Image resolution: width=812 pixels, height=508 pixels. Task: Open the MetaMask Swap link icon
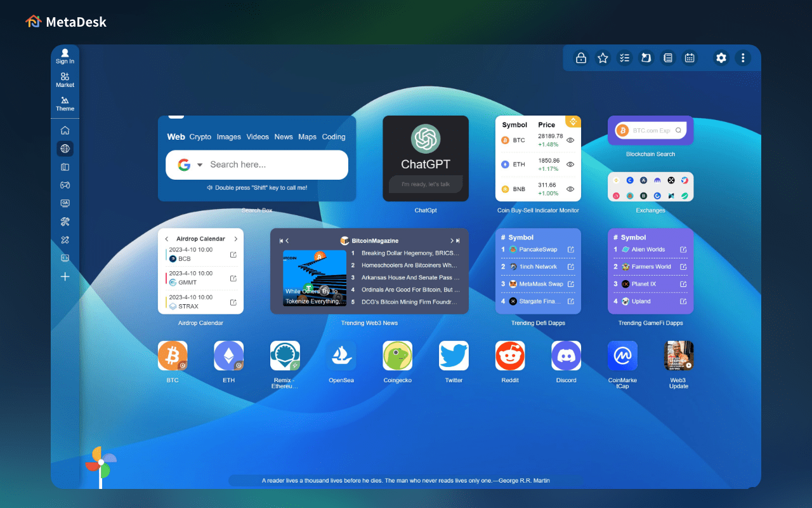click(571, 284)
